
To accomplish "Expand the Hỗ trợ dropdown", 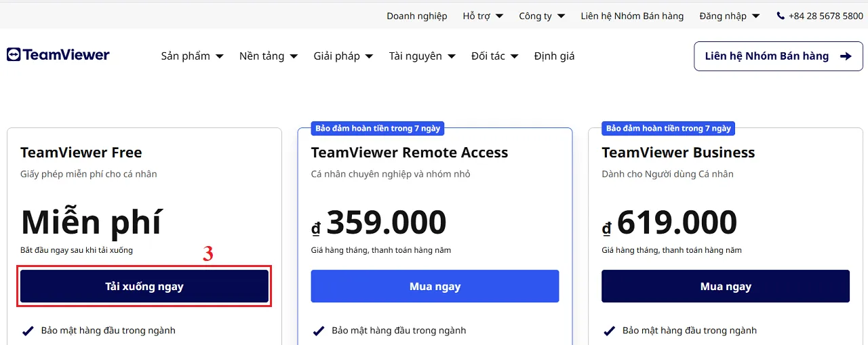I will 483,16.
